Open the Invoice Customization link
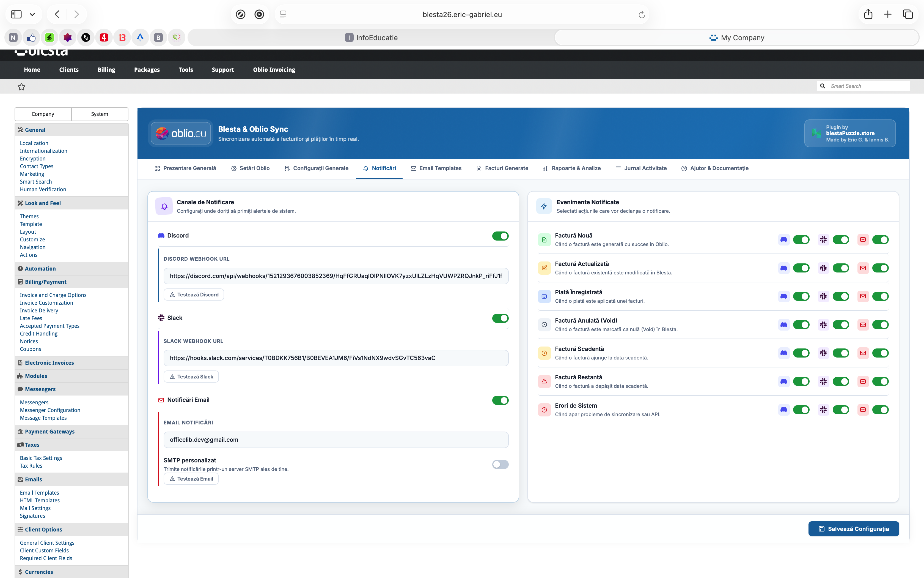The height and width of the screenshot is (578, 924). 46,303
